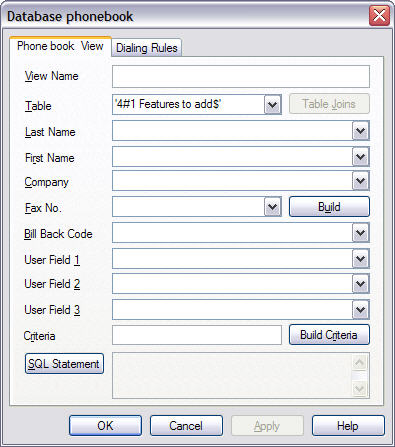Cancel the Database phonebook dialog
Screen dimensions: 395x447
(186, 426)
